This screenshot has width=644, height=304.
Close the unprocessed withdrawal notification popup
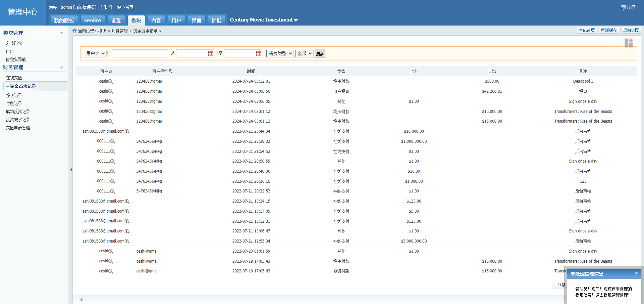pyautogui.click(x=636, y=273)
